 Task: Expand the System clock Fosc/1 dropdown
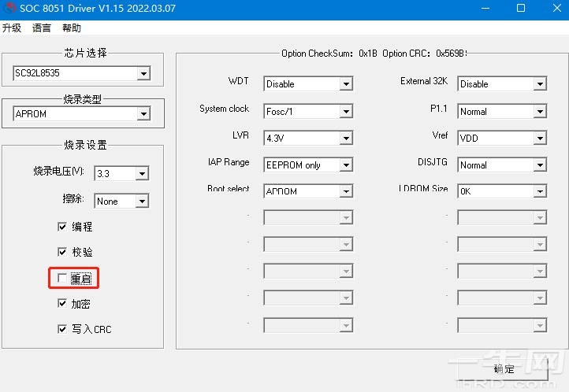click(x=346, y=111)
